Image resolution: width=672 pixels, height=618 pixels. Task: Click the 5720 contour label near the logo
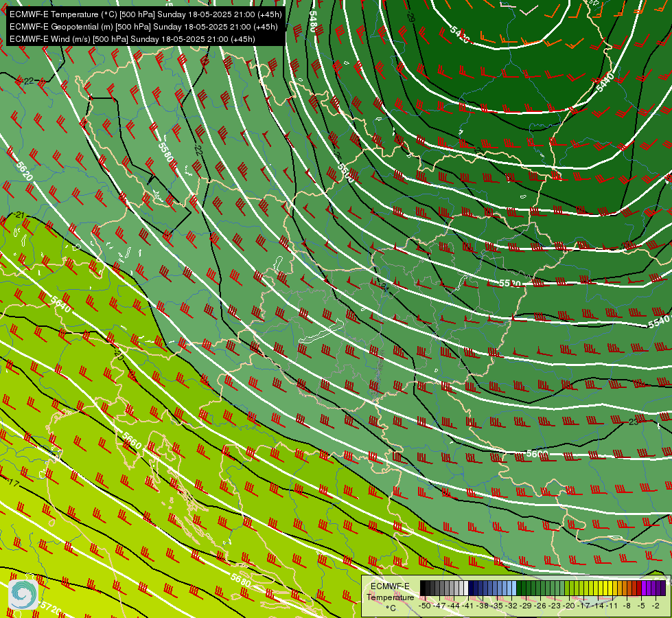(51, 607)
